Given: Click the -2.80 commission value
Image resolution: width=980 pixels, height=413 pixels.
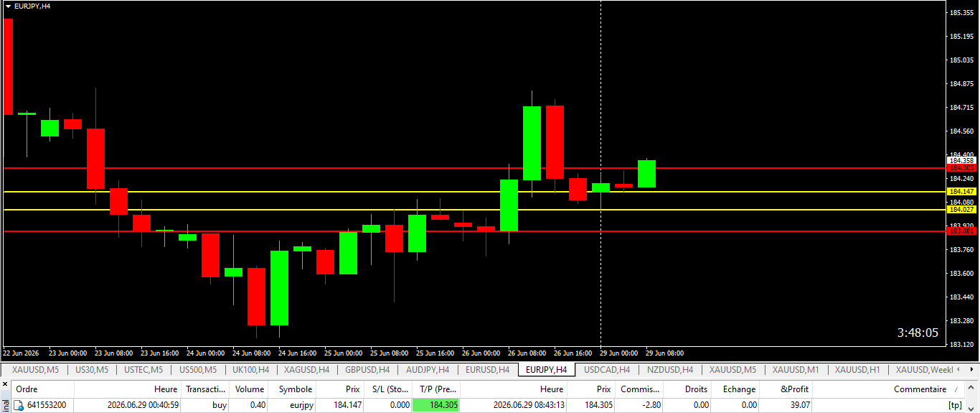Looking at the screenshot, I should tap(651, 405).
